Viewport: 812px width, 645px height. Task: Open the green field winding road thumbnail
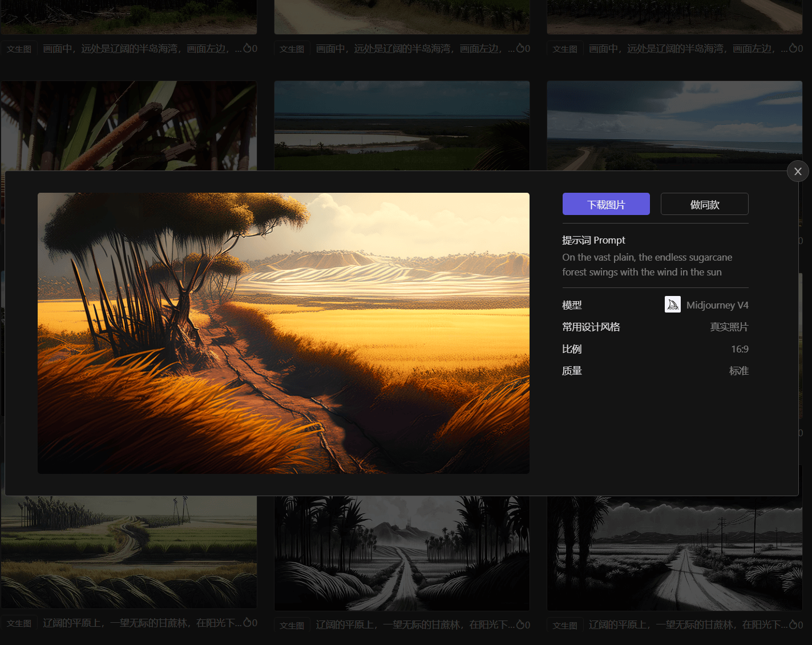(x=128, y=553)
